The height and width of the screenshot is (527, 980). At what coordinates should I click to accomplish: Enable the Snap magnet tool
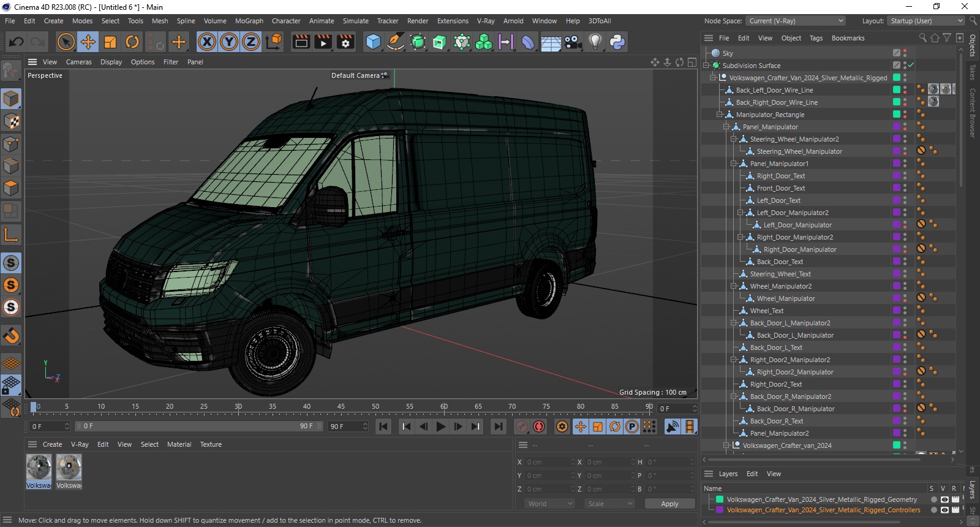pos(11,336)
